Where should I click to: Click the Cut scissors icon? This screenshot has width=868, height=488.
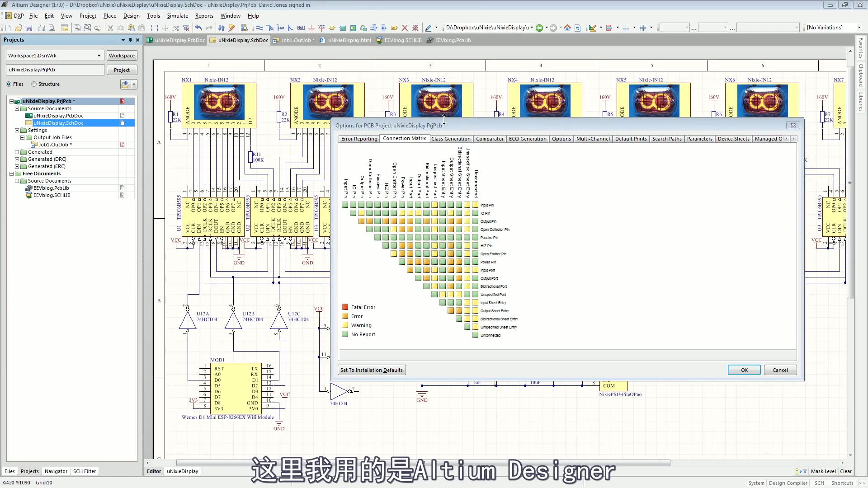[x=110, y=28]
